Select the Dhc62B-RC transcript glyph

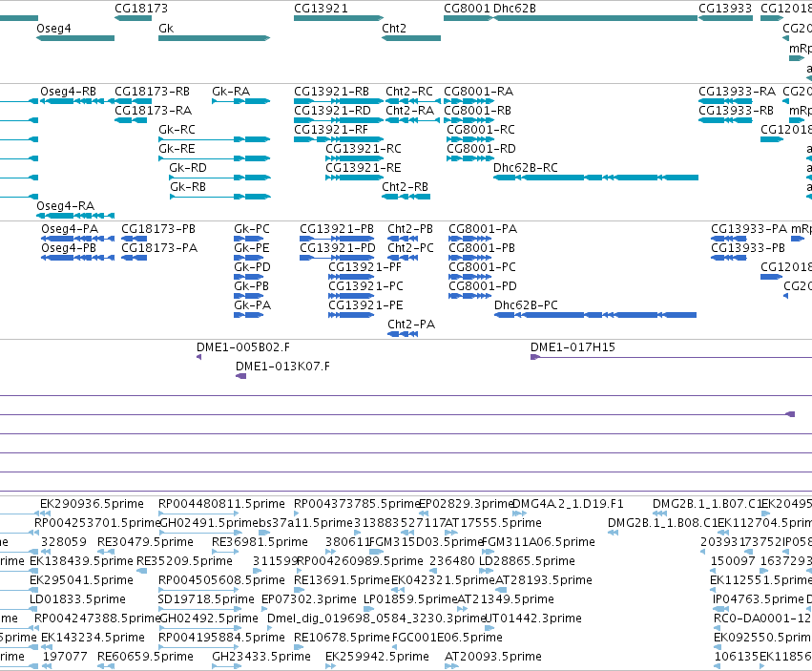(x=595, y=178)
